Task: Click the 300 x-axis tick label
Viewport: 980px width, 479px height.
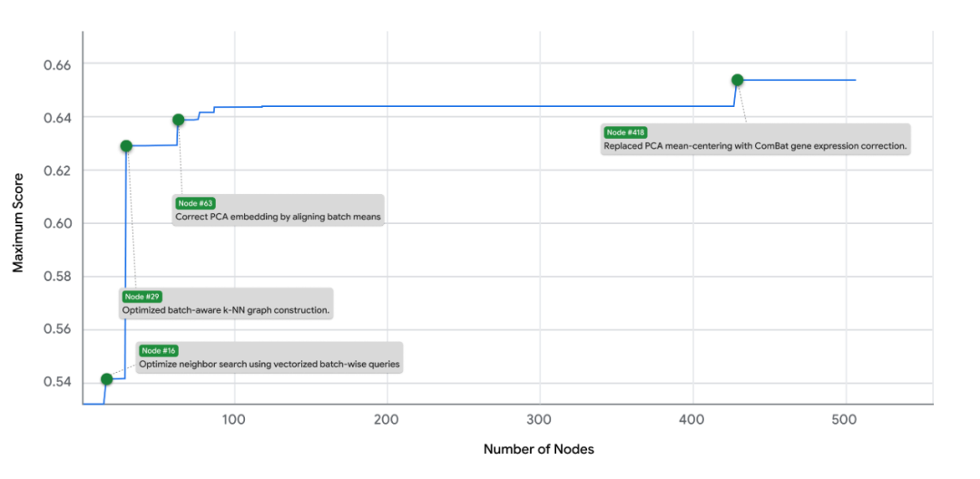Action: 540,420
